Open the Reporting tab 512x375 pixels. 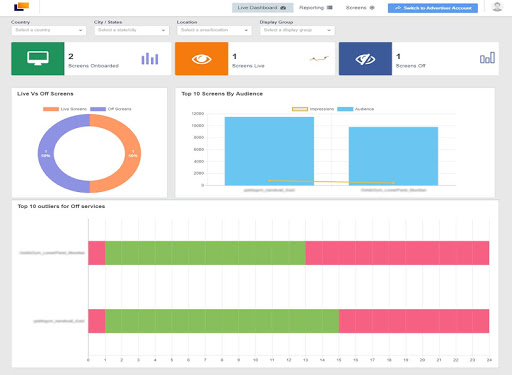(315, 8)
